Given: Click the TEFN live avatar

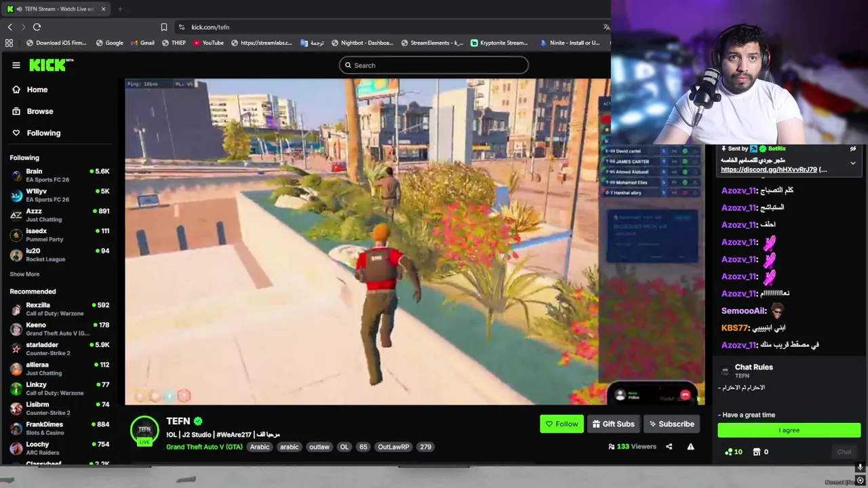Looking at the screenshot, I should pyautogui.click(x=144, y=430).
